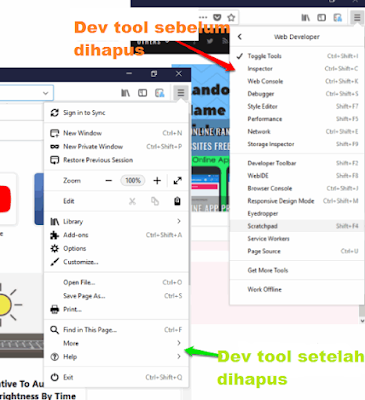
Task: Save page to Pocket icon
Action: tap(217, 17)
